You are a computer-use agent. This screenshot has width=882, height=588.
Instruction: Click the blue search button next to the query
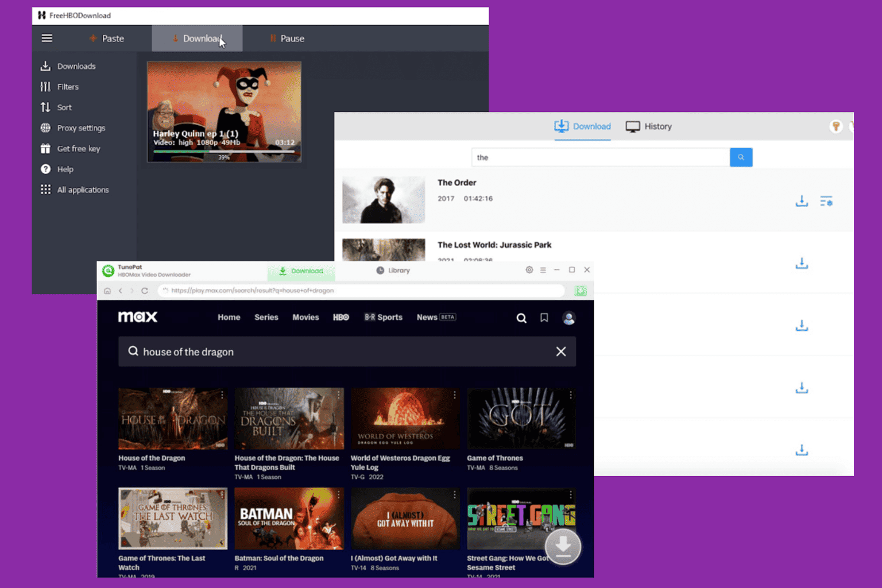741,157
